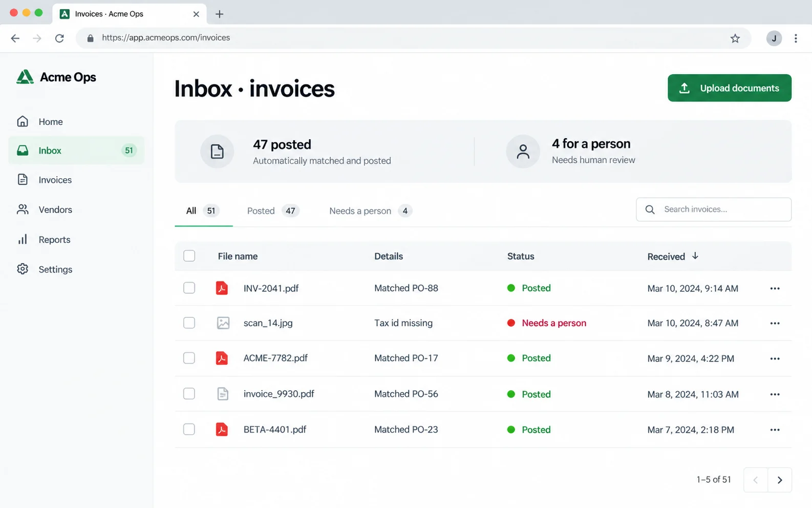812x508 pixels.
Task: Click the Matched PO-88 detail
Action: [x=406, y=288]
